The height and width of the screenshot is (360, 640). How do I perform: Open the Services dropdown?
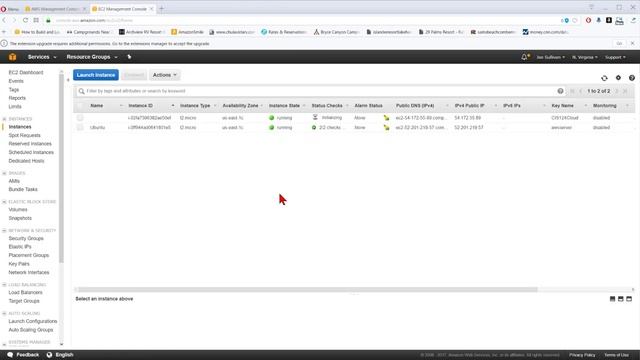[x=42, y=57]
